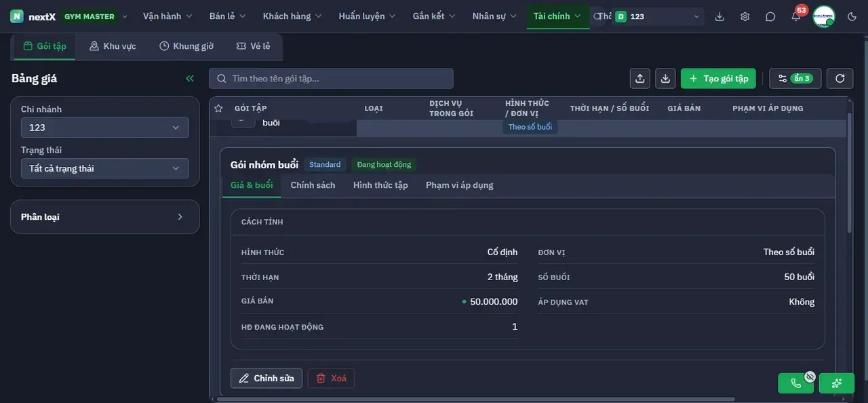The width and height of the screenshot is (868, 403).
Task: Open the Tài chính menu
Action: (x=557, y=16)
